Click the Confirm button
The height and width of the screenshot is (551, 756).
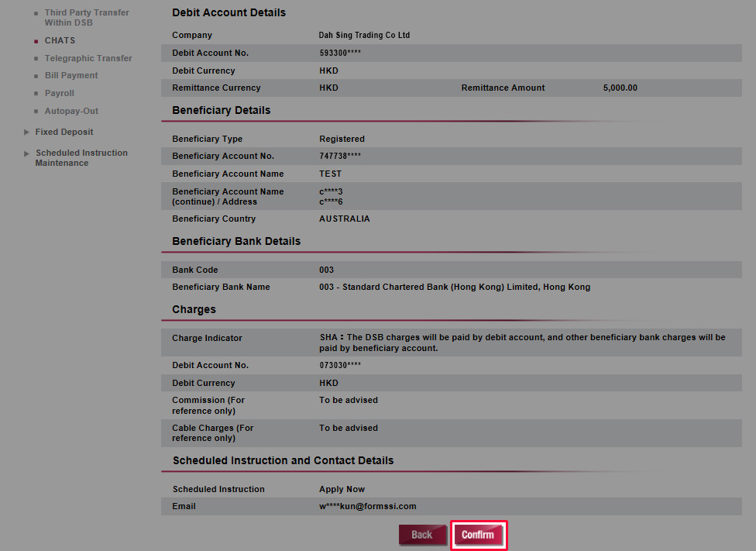coord(478,535)
